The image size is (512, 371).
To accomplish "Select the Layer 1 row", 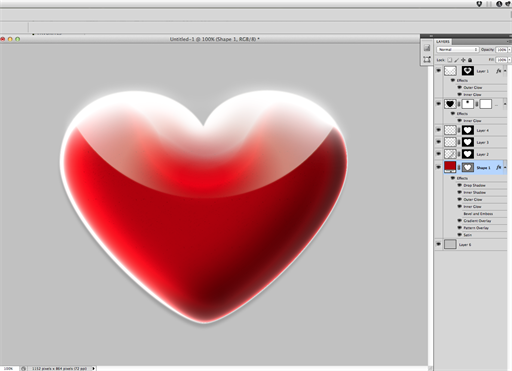I will pos(471,71).
